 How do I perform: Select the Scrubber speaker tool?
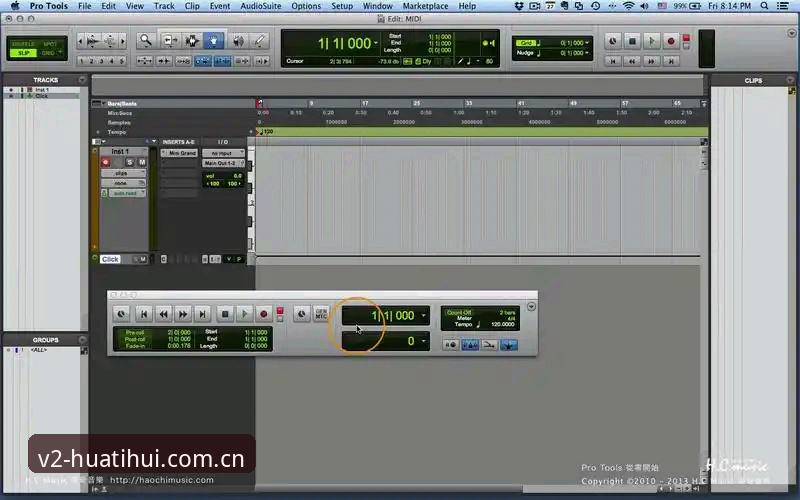tap(238, 40)
